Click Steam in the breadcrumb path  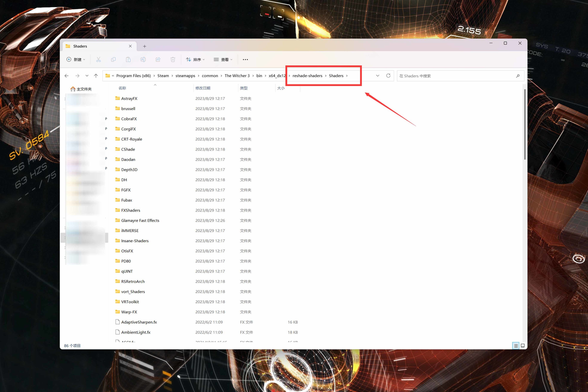(163, 76)
